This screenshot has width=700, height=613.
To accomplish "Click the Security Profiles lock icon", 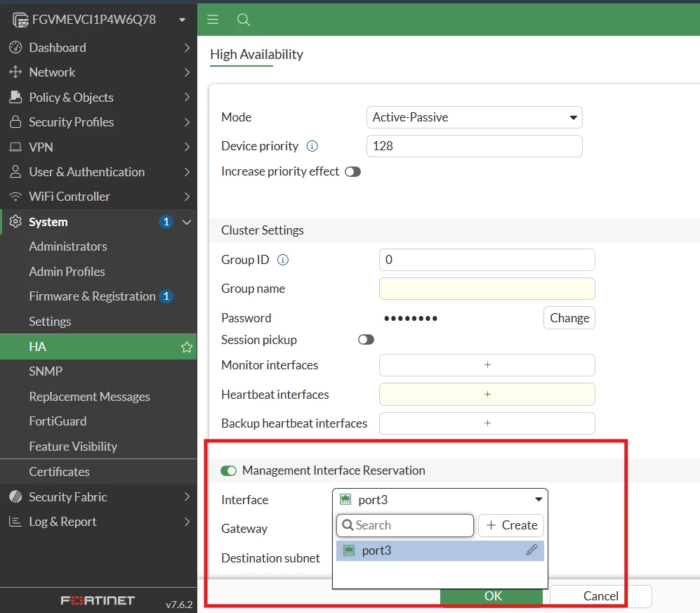I will pos(15,122).
